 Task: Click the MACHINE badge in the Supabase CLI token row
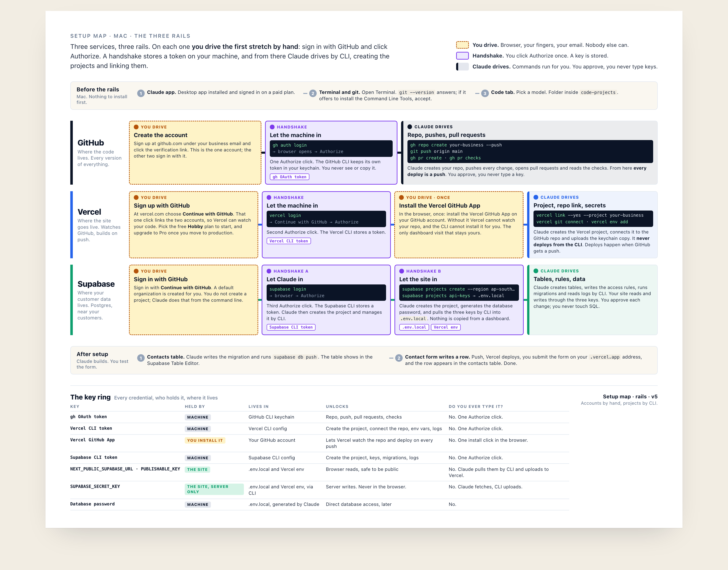(198, 458)
